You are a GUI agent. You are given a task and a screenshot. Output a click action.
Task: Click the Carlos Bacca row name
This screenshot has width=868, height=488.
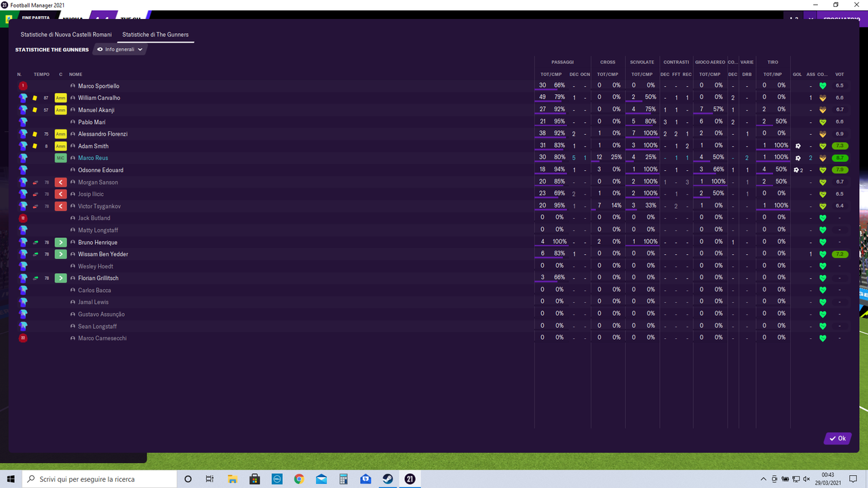coord(94,290)
